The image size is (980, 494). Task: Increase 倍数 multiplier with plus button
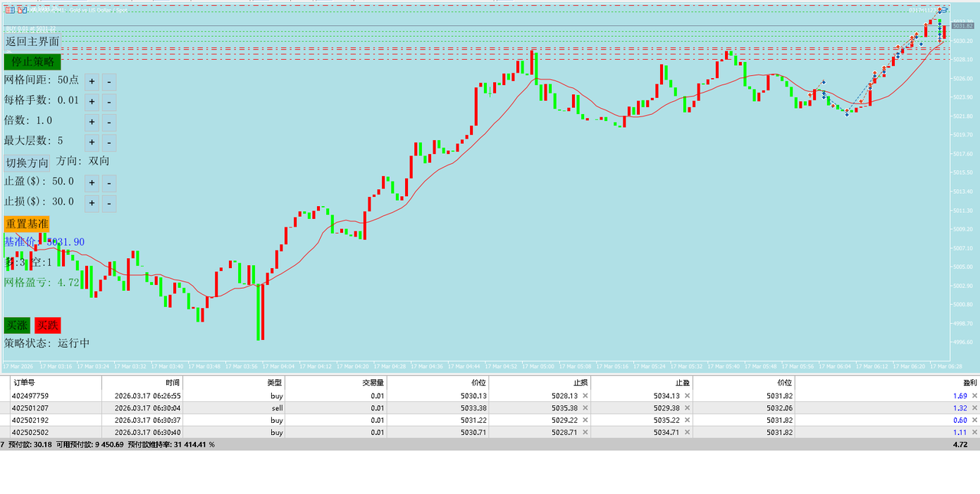pyautogui.click(x=91, y=122)
